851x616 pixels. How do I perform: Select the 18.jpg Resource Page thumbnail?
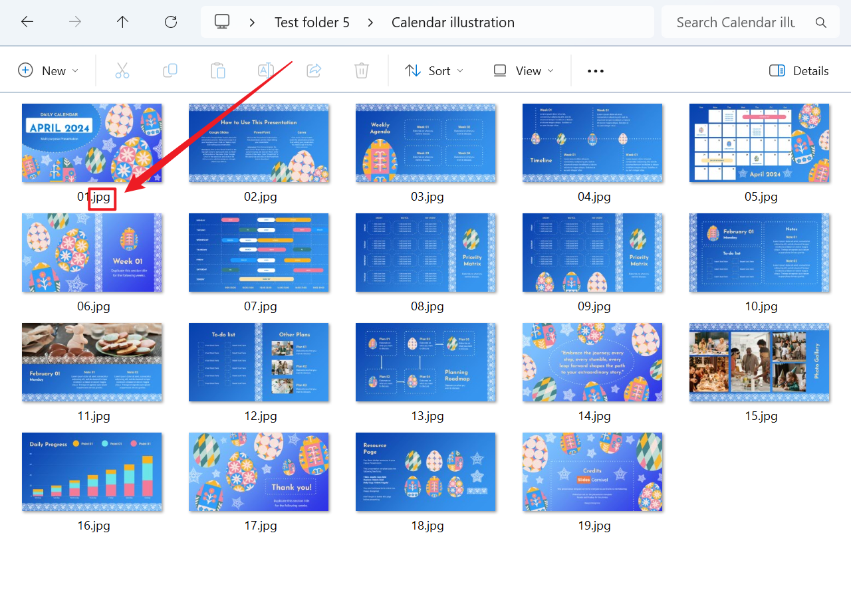point(425,472)
